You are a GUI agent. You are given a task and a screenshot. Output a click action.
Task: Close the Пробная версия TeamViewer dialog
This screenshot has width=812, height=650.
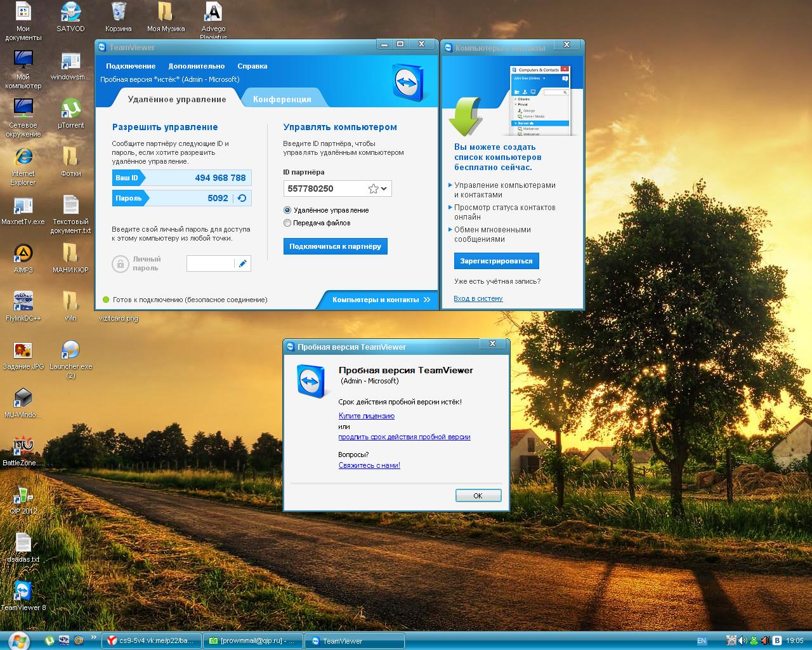492,343
